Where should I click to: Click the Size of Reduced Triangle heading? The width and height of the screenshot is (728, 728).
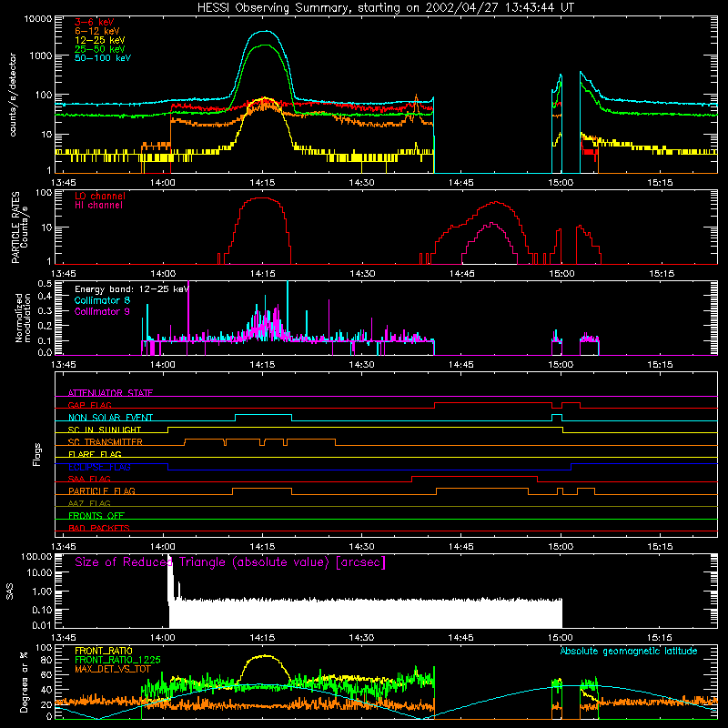pyautogui.click(x=230, y=562)
